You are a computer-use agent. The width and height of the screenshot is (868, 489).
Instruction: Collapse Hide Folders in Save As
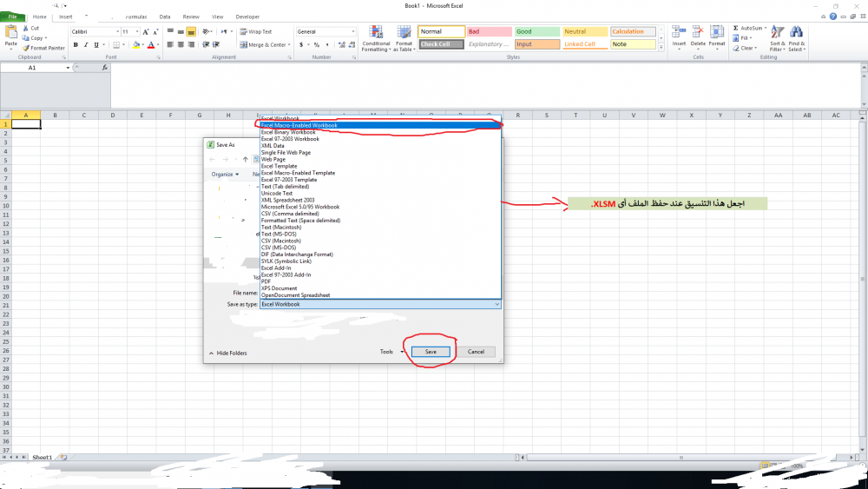[228, 353]
